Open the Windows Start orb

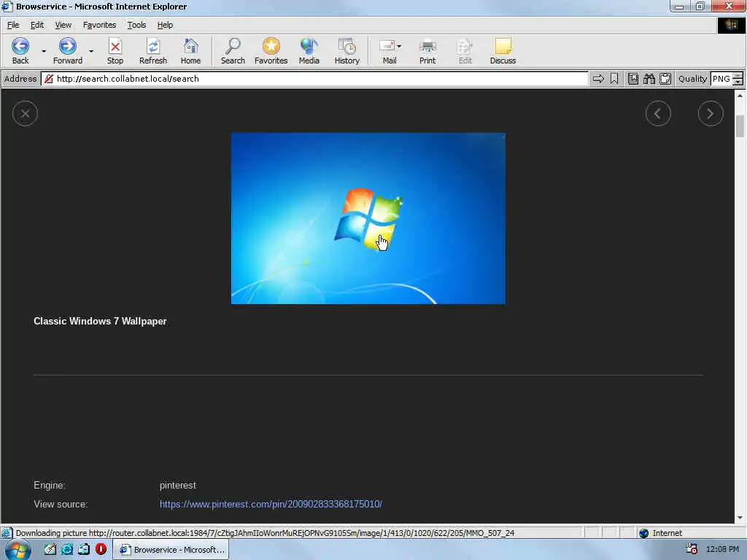tap(18, 550)
